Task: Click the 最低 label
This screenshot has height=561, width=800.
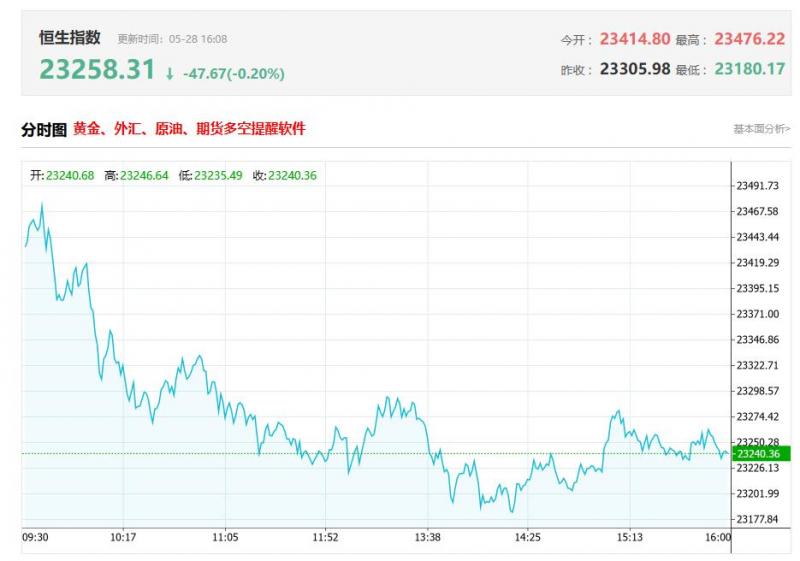Action: (x=690, y=70)
